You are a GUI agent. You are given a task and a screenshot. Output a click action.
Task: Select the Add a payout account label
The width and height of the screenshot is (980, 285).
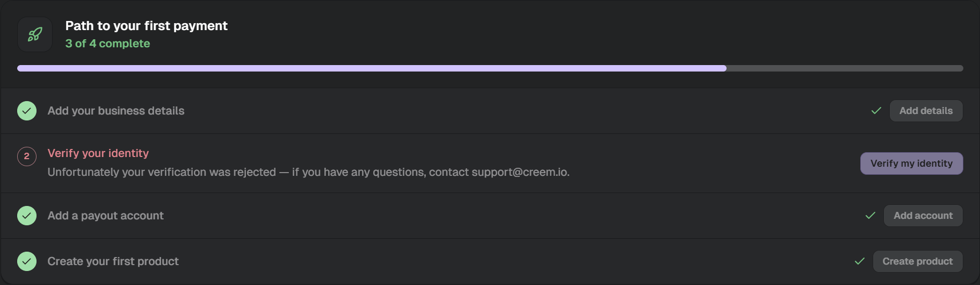[x=106, y=216]
